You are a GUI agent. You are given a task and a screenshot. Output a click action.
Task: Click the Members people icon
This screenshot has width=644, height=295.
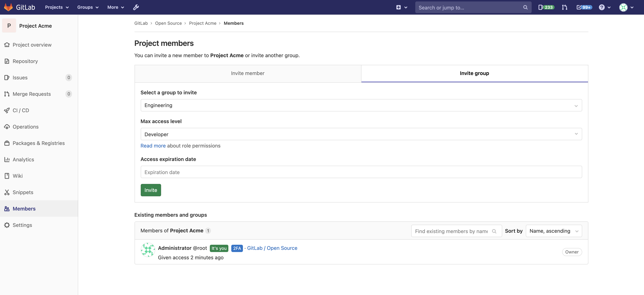pos(7,209)
